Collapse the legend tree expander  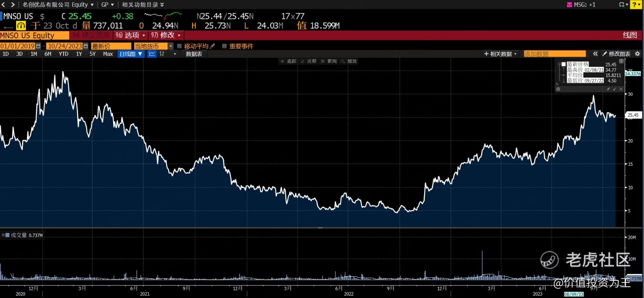click(559, 64)
